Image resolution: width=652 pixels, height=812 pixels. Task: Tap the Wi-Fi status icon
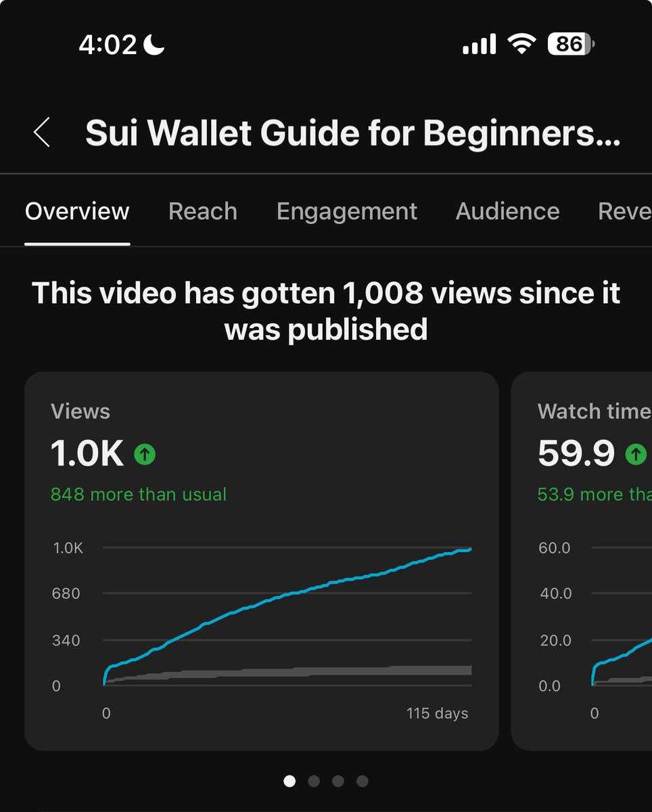(x=521, y=45)
